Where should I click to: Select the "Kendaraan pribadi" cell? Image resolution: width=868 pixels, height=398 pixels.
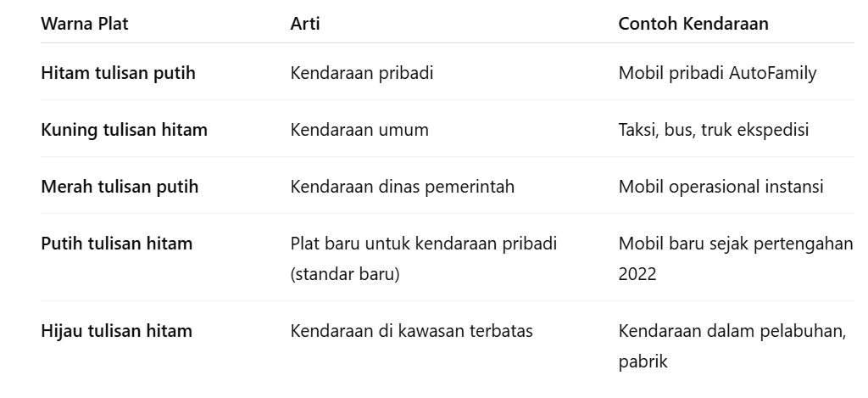[x=362, y=73]
